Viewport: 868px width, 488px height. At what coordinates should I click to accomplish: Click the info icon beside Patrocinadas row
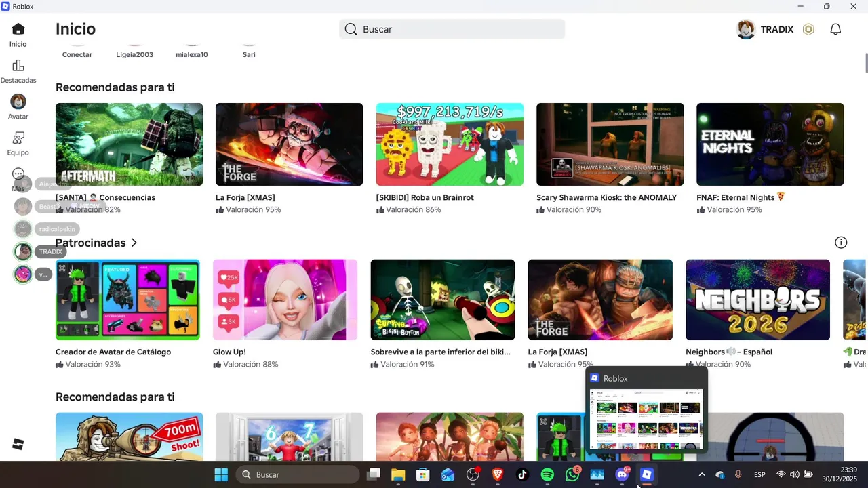click(841, 243)
